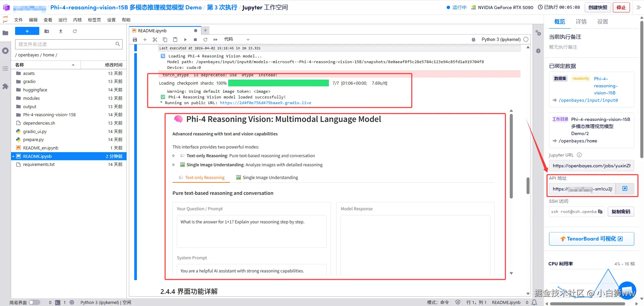Enable the notebook debugger bug icon

[x=474, y=40]
